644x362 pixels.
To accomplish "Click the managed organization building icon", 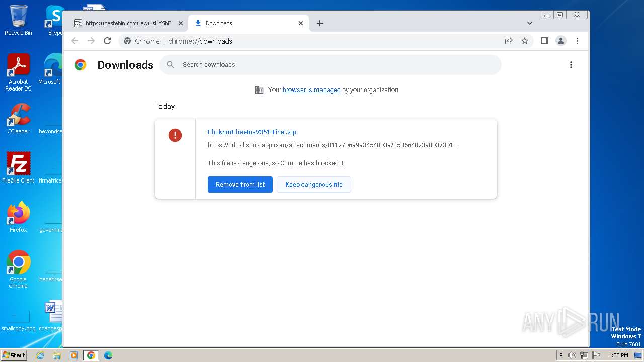I will point(259,90).
